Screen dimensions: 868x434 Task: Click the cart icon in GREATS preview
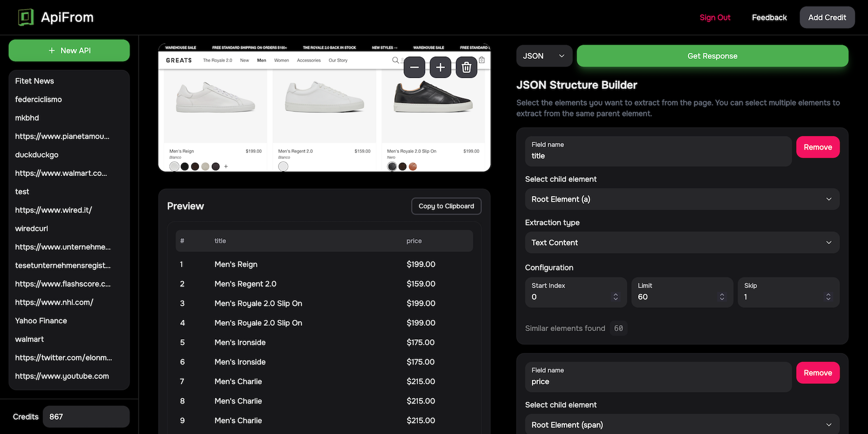482,60
